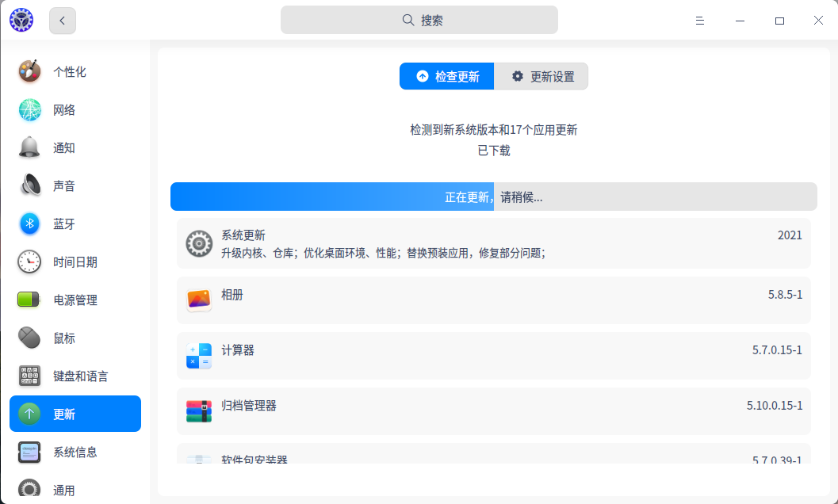
Task: Click the 归档管理器 entry name
Action: (249, 406)
